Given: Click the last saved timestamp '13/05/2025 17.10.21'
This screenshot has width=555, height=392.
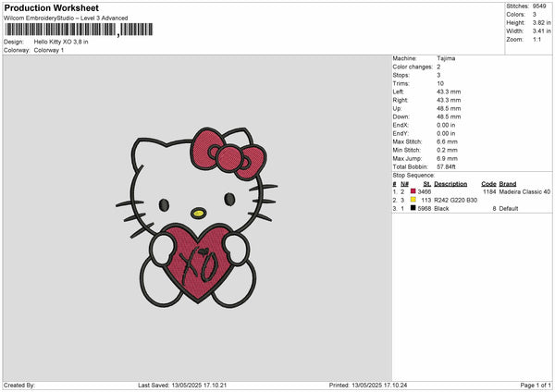Looking at the screenshot, I should click(x=199, y=386).
